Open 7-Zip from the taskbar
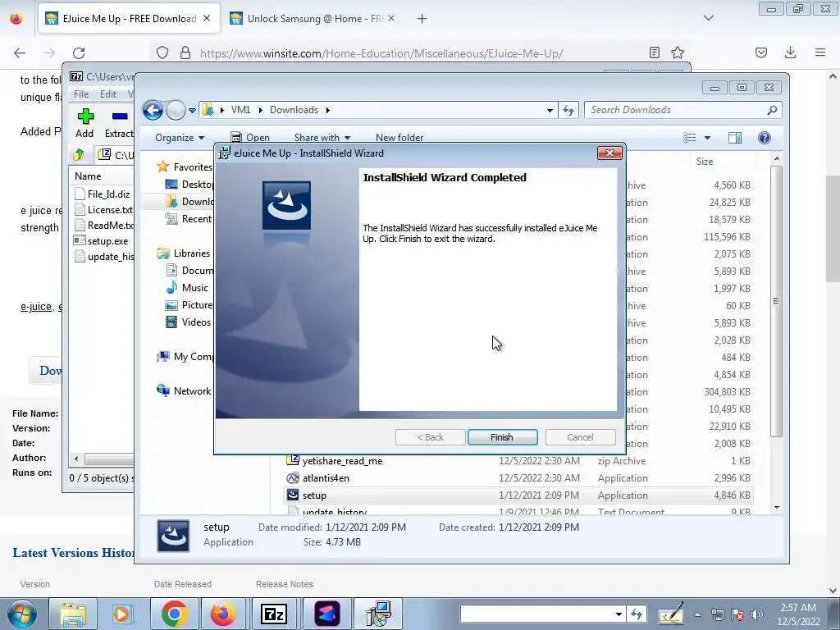 274,614
